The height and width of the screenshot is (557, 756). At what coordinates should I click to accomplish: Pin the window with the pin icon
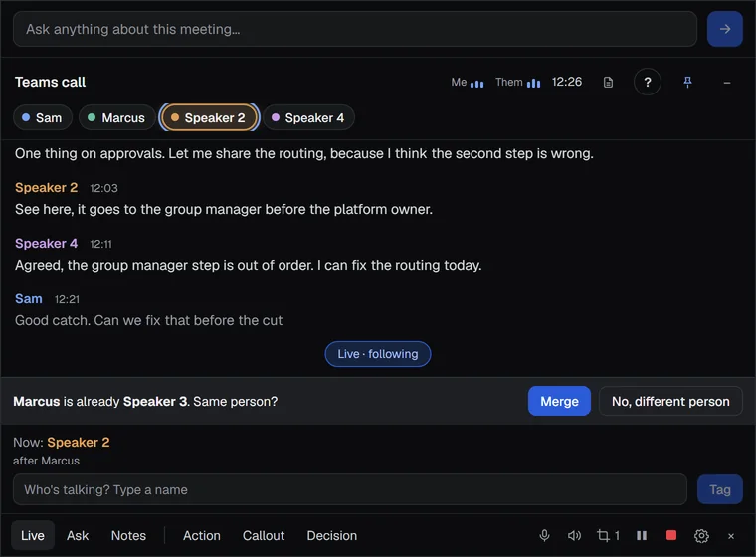pyautogui.click(x=687, y=82)
